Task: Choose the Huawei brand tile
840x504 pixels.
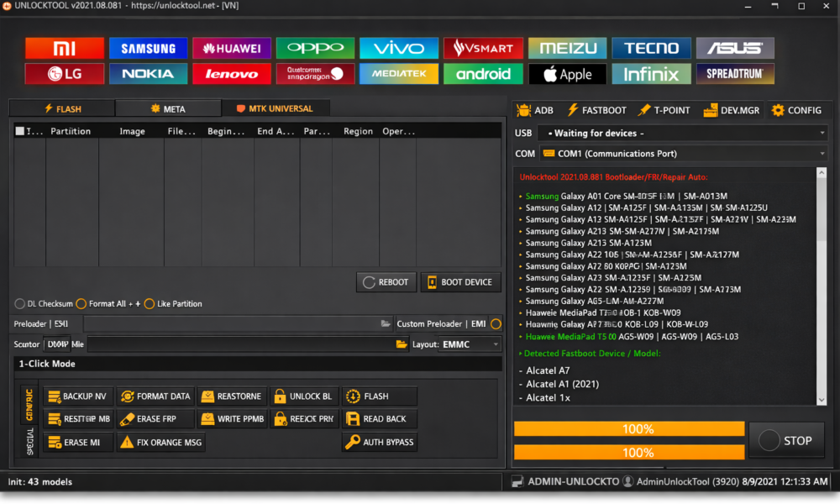Action: [x=232, y=48]
